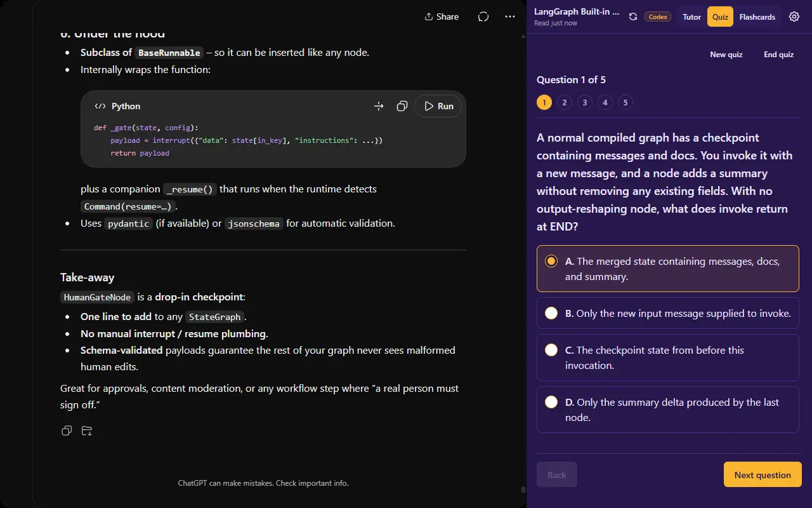Open the circular chat refresh icon
The image size is (812, 508).
[x=483, y=17]
